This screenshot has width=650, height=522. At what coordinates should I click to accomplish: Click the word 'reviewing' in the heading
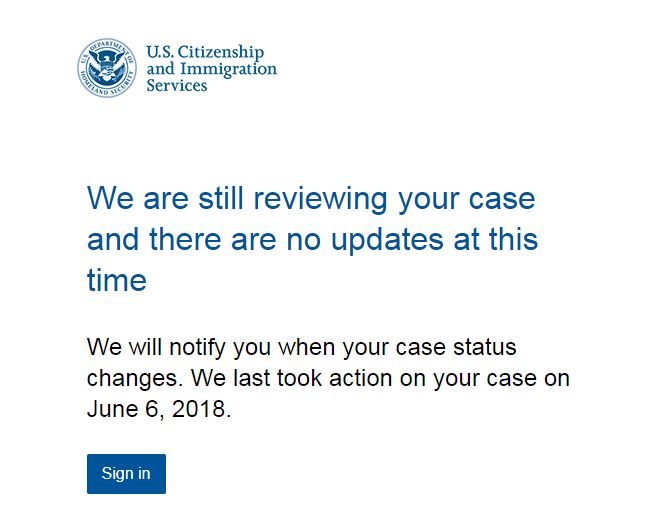pyautogui.click(x=320, y=200)
